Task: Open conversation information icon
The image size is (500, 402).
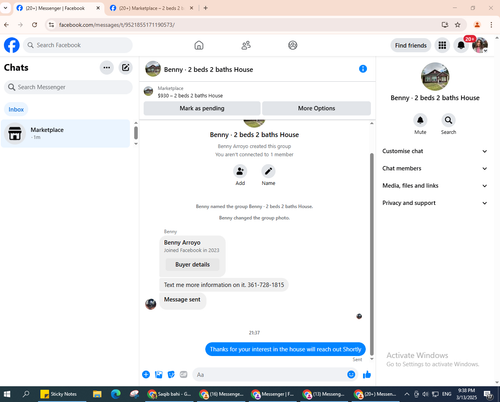Action: (x=363, y=69)
